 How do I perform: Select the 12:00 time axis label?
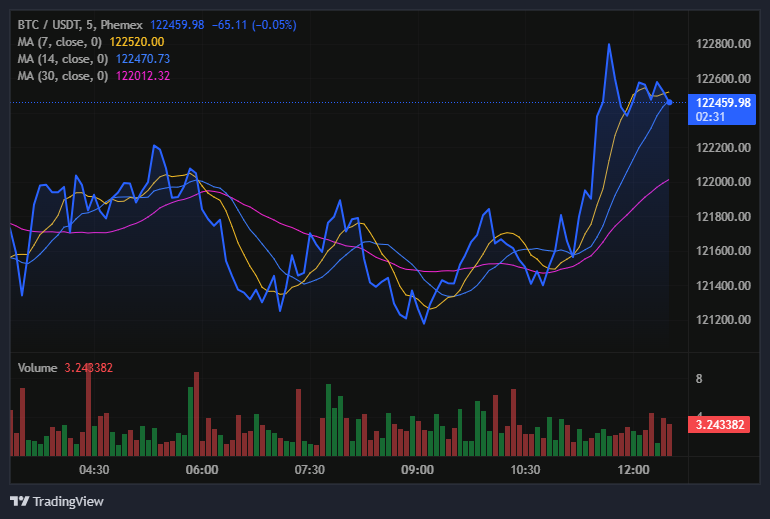pyautogui.click(x=633, y=469)
